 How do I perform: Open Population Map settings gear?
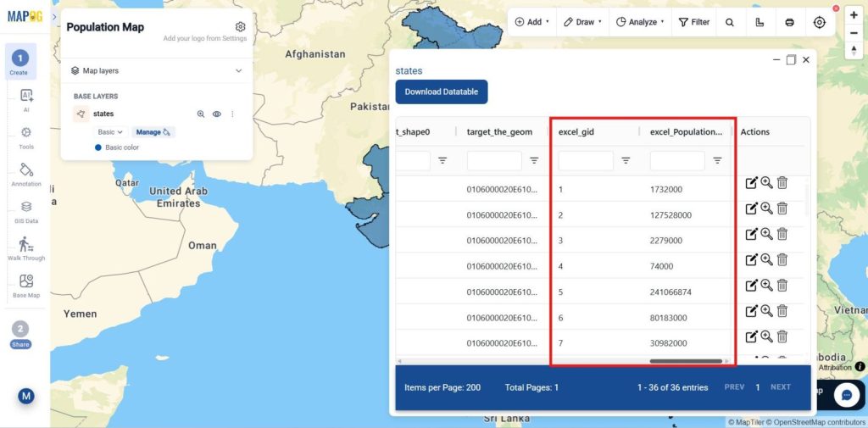240,26
